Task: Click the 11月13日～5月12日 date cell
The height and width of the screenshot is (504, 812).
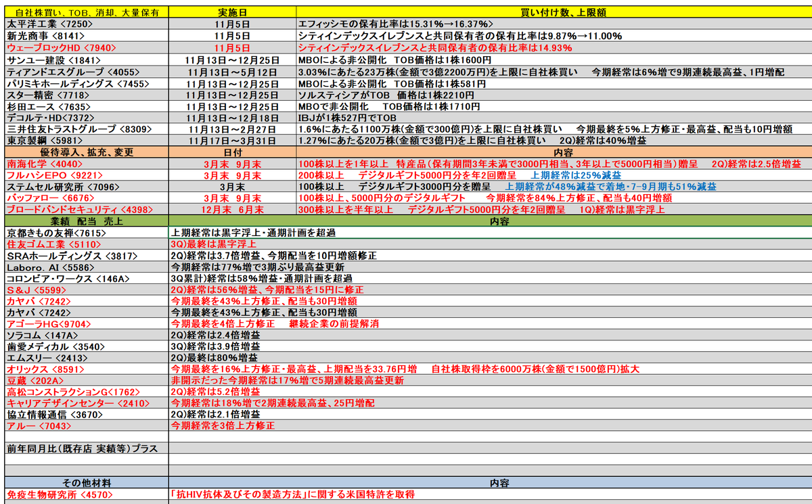Action: point(232,72)
